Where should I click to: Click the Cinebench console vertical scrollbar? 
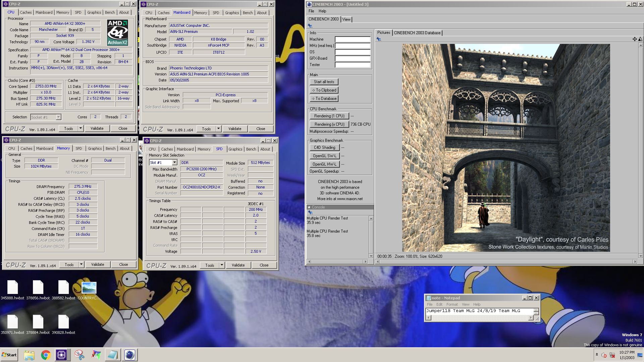371,237
